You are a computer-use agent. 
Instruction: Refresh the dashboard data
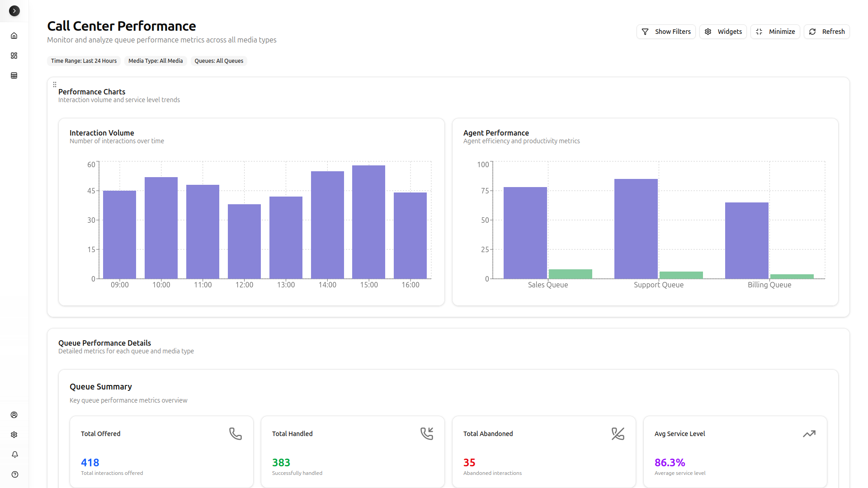click(x=826, y=32)
